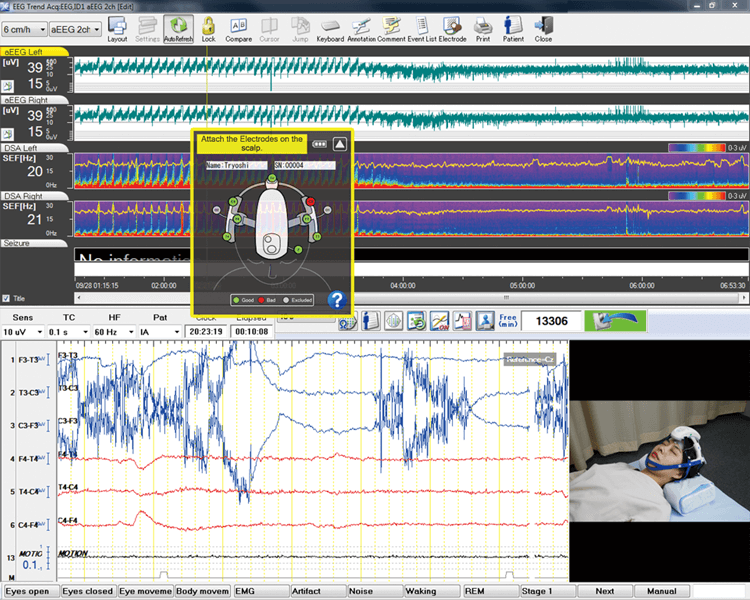Click the DSA Right color scale bar
The height and width of the screenshot is (600, 750).
[x=697, y=196]
